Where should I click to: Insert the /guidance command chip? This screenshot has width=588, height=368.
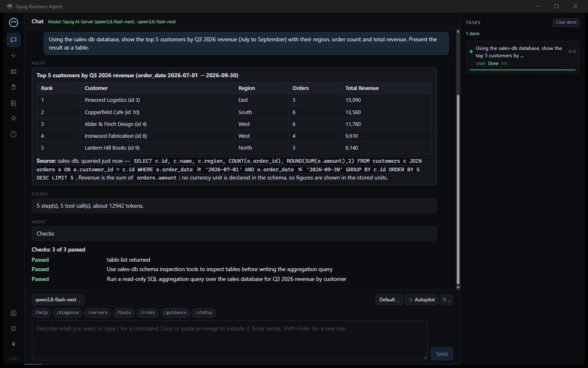click(175, 313)
